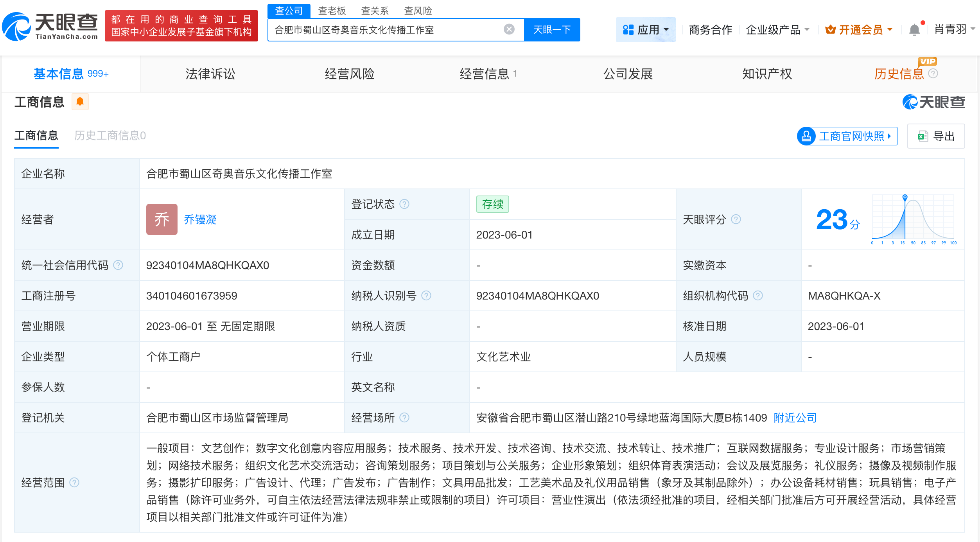This screenshot has height=542, width=980.
Task: Click the help icon beside 天眼评分
Action: [736, 219]
